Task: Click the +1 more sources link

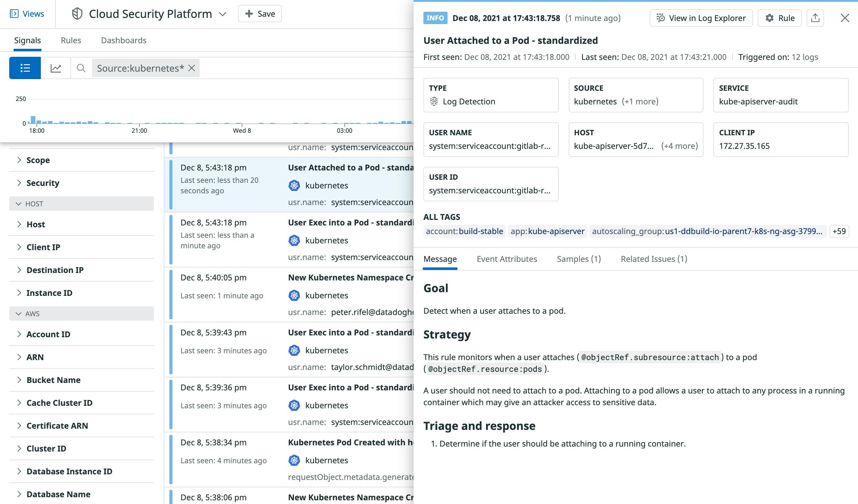Action: click(x=640, y=101)
